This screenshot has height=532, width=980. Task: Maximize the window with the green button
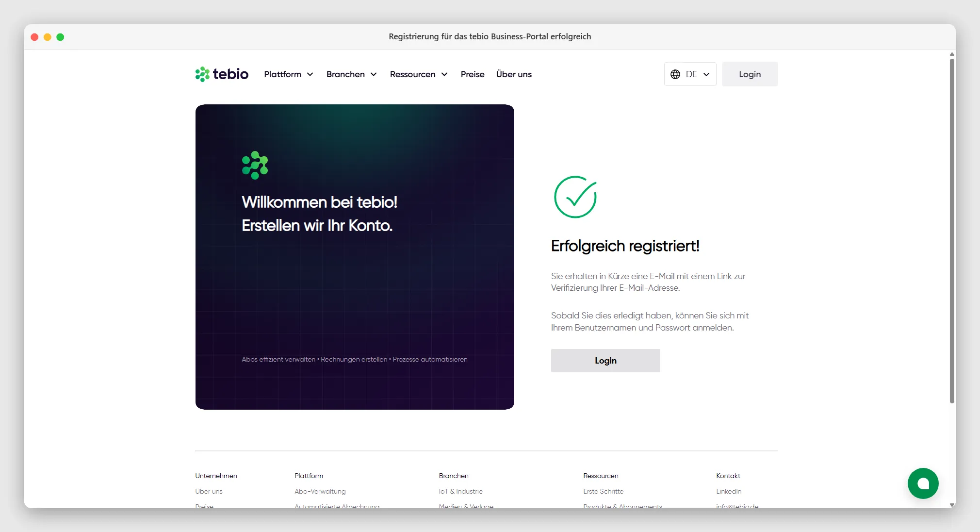[x=60, y=37]
